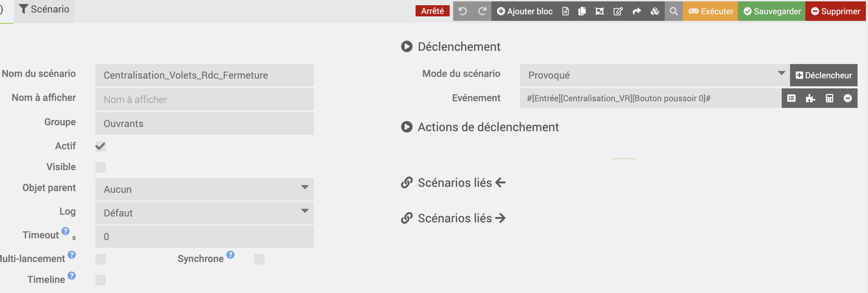Click the calculator icon beside Evénement
The width and height of the screenshot is (868, 293).
[829, 98]
